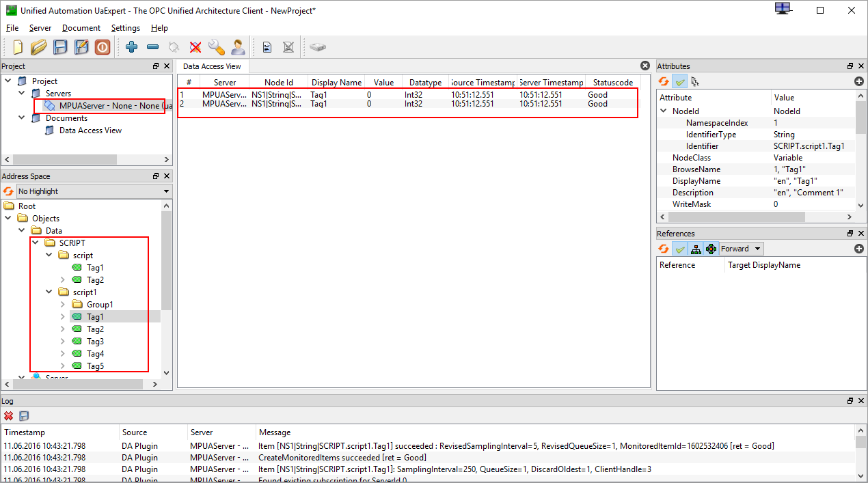Sort by the Statuscode column header
The width and height of the screenshot is (868, 483).
(613, 83)
